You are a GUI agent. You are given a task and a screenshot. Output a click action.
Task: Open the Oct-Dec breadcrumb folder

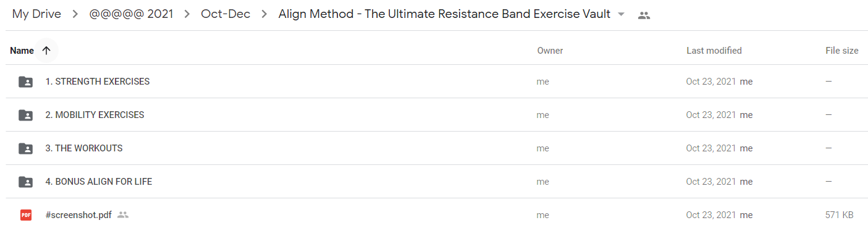[x=225, y=14]
